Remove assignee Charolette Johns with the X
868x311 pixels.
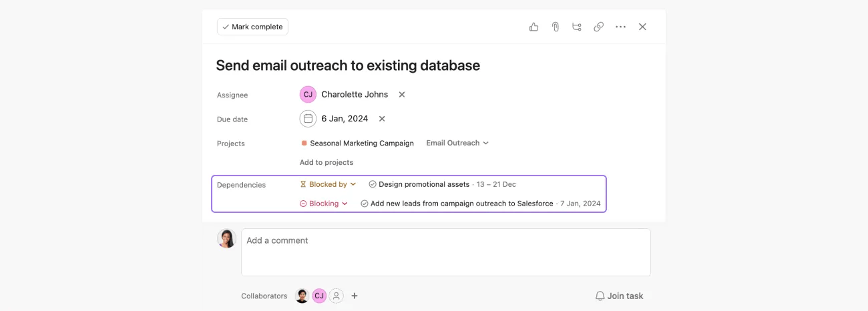(x=402, y=95)
